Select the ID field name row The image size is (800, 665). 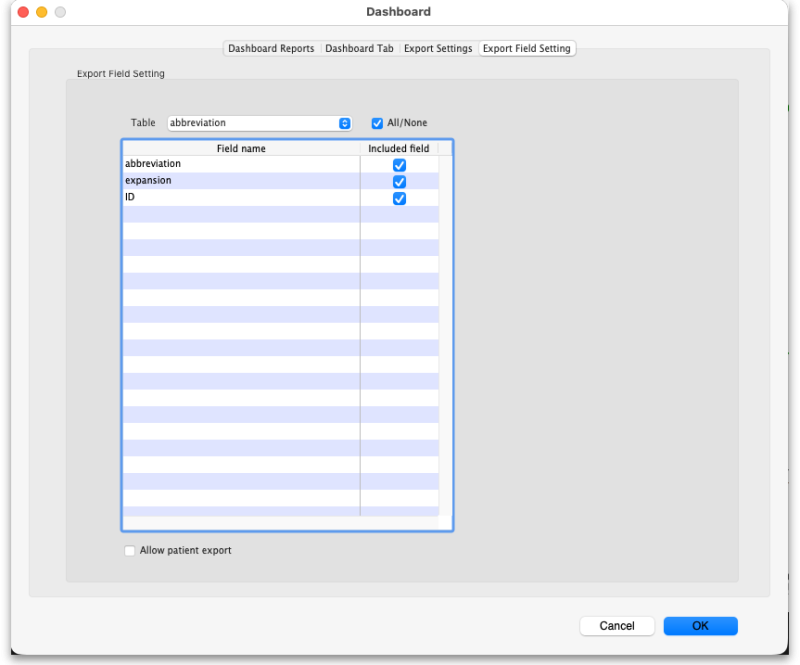pos(241,198)
